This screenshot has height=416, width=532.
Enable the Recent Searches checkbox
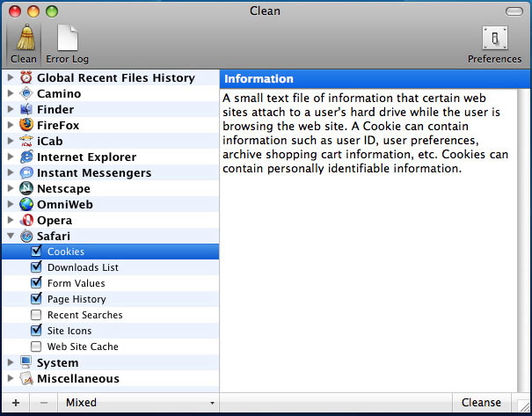[x=36, y=315]
